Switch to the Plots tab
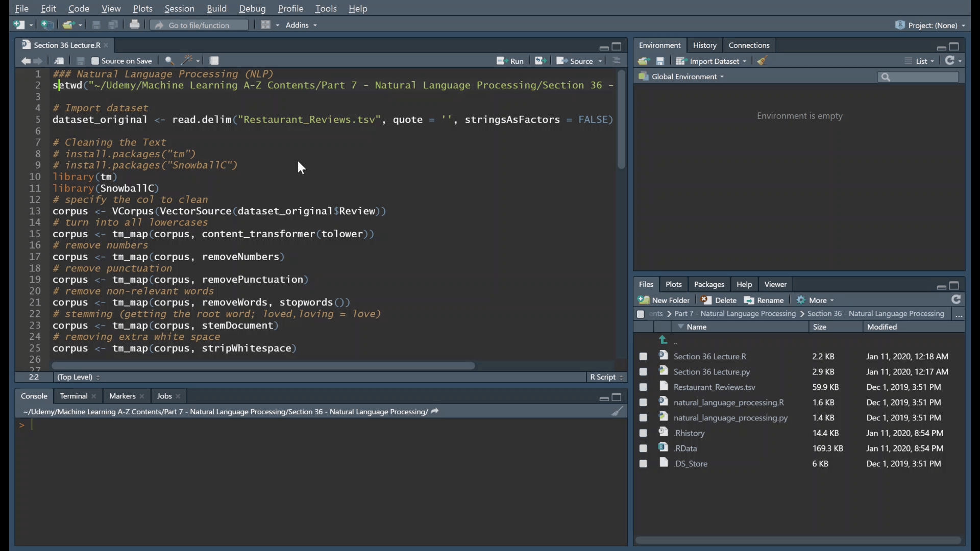The image size is (980, 551). [x=673, y=285]
